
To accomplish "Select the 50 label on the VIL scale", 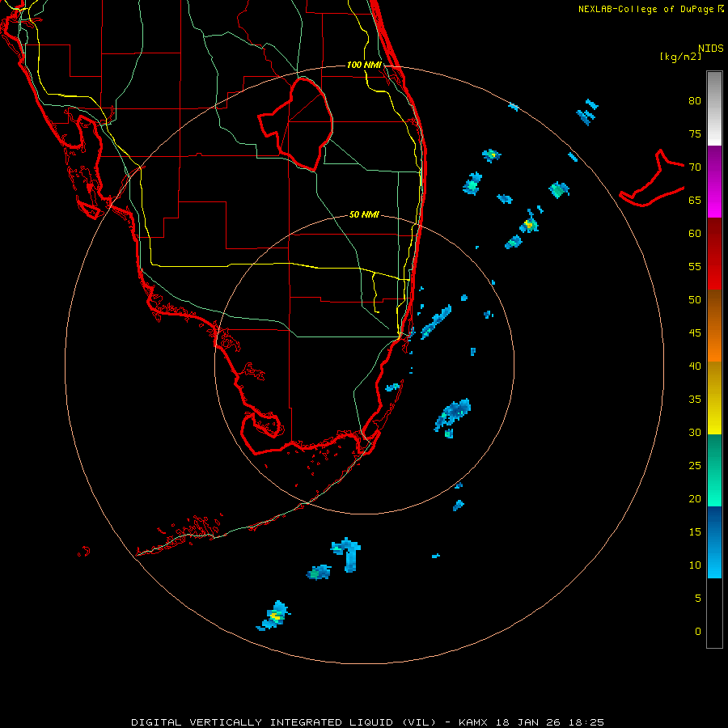I will pyautogui.click(x=695, y=300).
